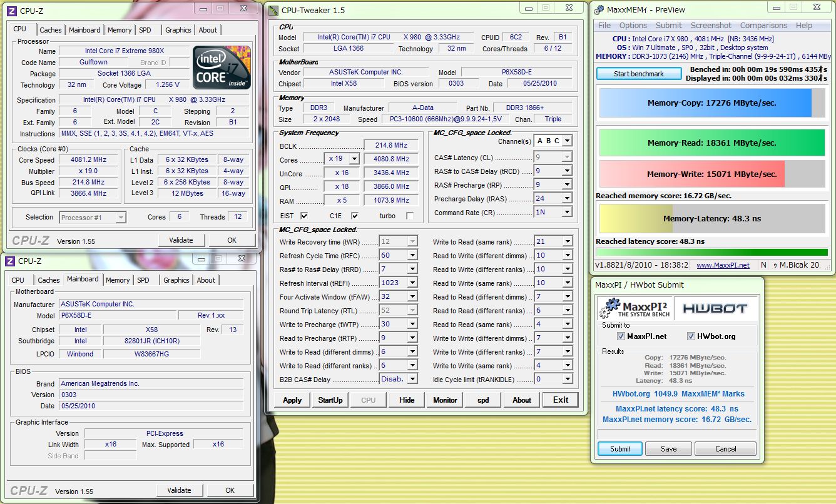Click the BCLK frequency value field
The width and height of the screenshot is (836, 504).
[391, 146]
